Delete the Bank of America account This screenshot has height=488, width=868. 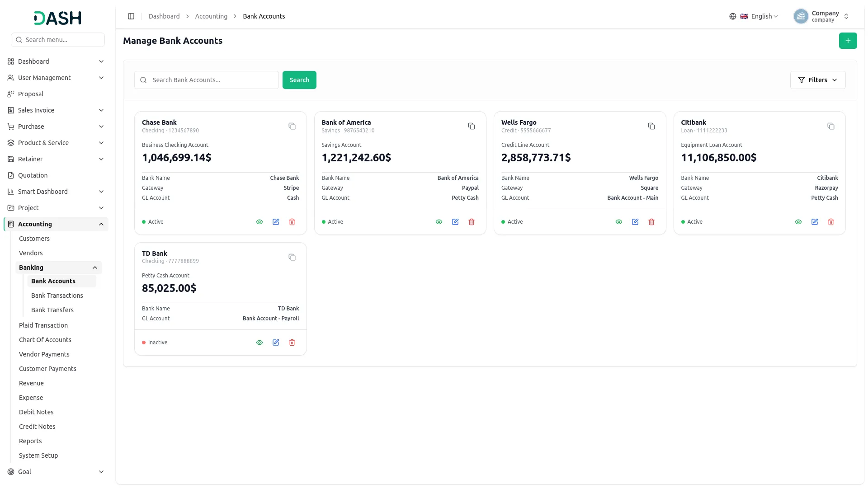pyautogui.click(x=472, y=222)
